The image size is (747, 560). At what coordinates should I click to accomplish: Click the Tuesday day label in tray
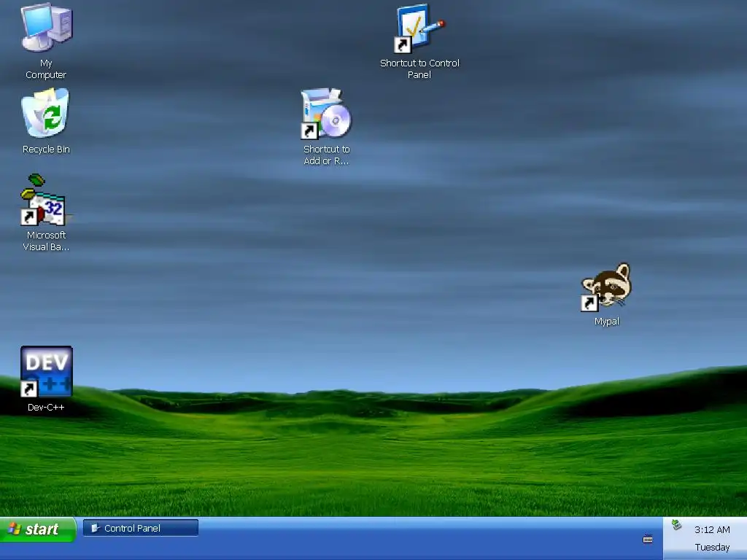pyautogui.click(x=712, y=547)
